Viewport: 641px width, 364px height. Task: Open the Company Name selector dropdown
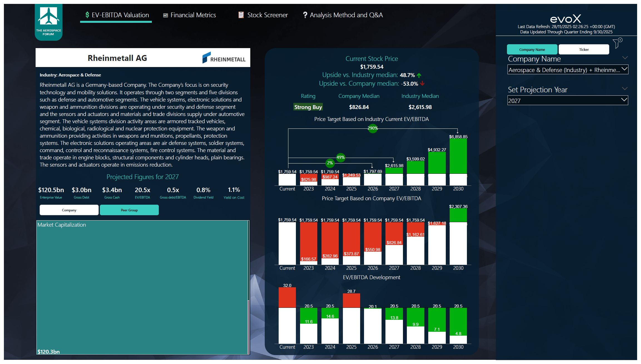click(x=568, y=70)
